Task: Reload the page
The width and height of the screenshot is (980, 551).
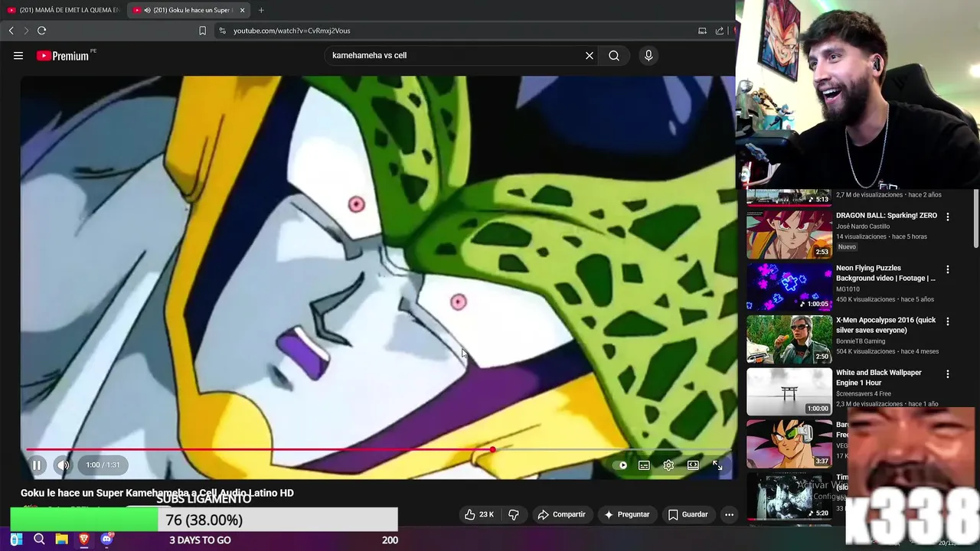Action: coord(42,31)
